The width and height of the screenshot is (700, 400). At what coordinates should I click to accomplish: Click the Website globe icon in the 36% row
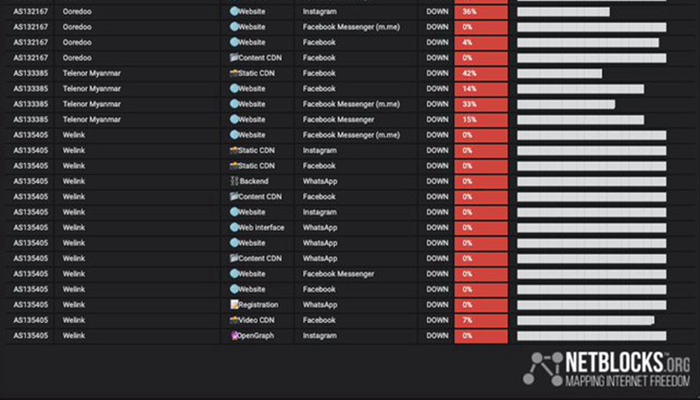tap(235, 11)
